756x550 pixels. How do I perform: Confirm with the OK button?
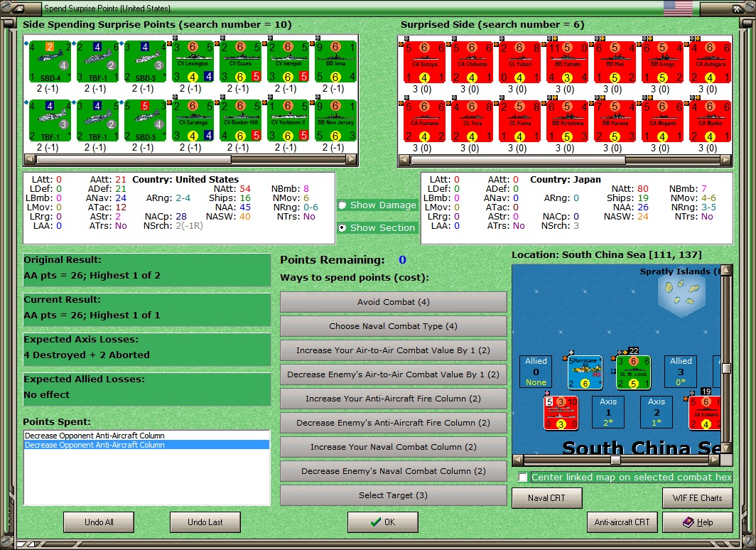point(383,522)
